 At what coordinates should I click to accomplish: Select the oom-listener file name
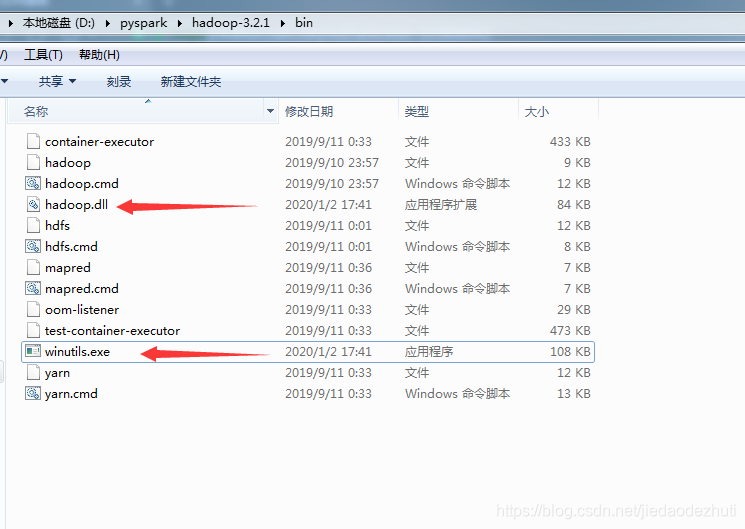82,309
